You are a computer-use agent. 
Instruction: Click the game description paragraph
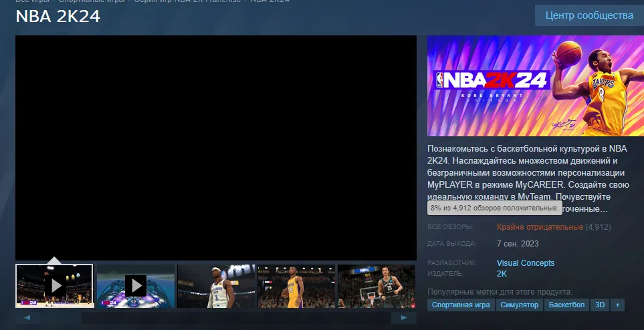528,178
